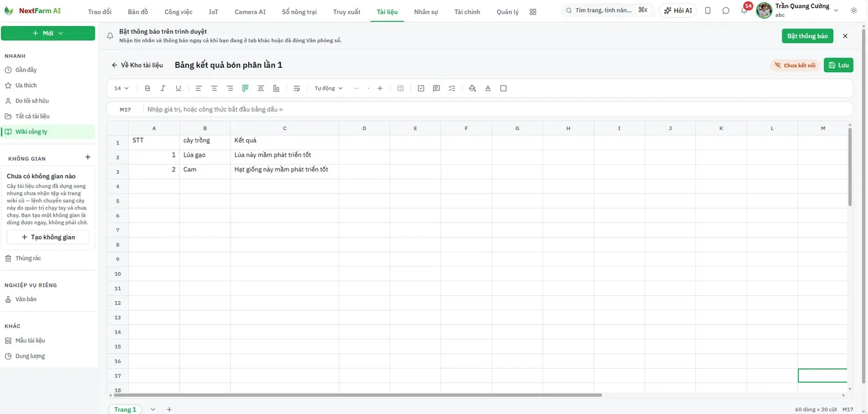Dismiss the notification banner
868x414 pixels.
coord(845,36)
